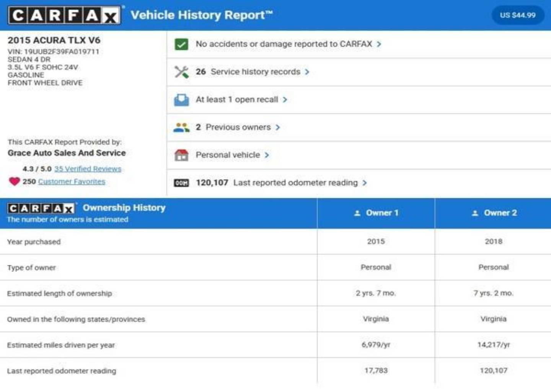Viewport: 551px width, 392px height.
Task: Click the personal vehicle house icon
Action: (x=181, y=155)
